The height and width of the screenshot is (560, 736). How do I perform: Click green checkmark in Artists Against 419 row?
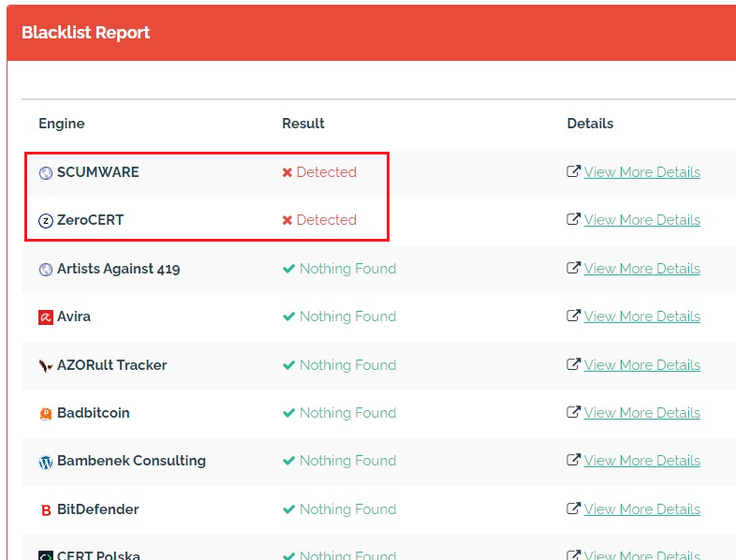(288, 269)
